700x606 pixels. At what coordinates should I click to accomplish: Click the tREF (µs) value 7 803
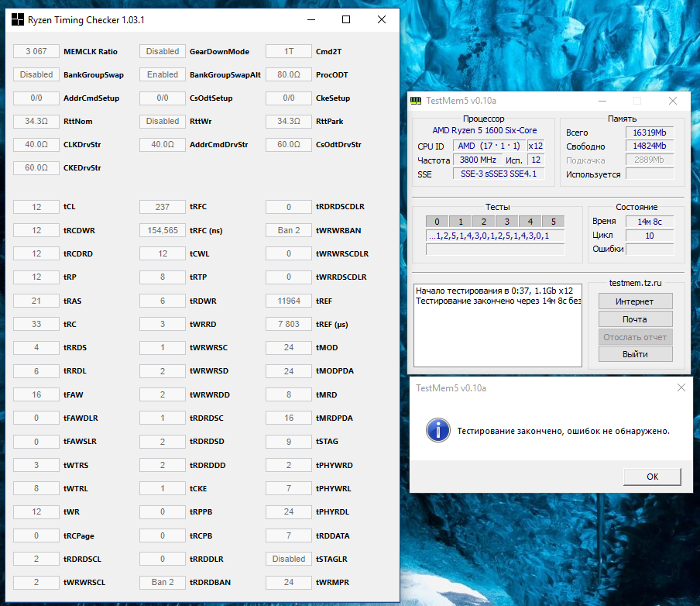point(288,324)
